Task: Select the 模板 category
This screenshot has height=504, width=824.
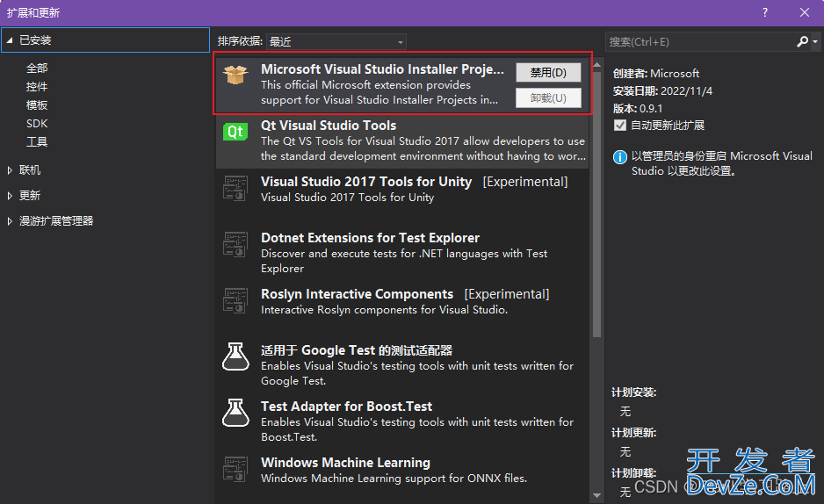Action: coord(37,105)
